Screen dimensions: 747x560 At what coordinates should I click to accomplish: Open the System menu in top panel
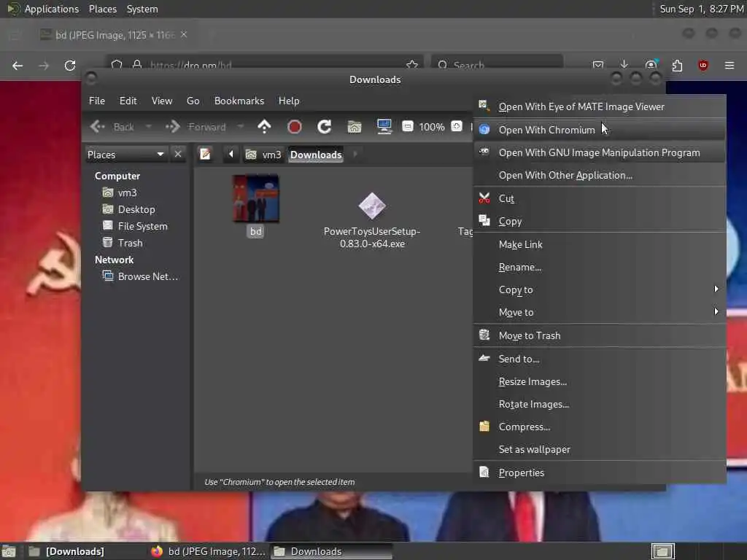point(142,9)
